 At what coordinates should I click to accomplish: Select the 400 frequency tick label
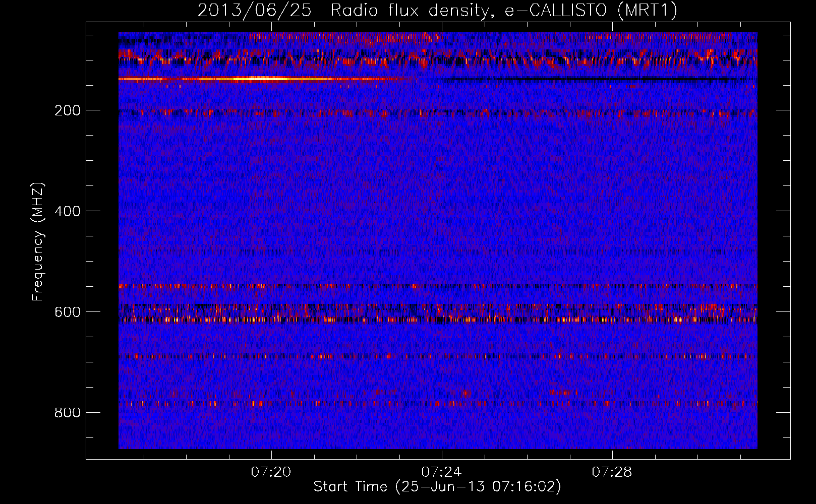coord(68,211)
